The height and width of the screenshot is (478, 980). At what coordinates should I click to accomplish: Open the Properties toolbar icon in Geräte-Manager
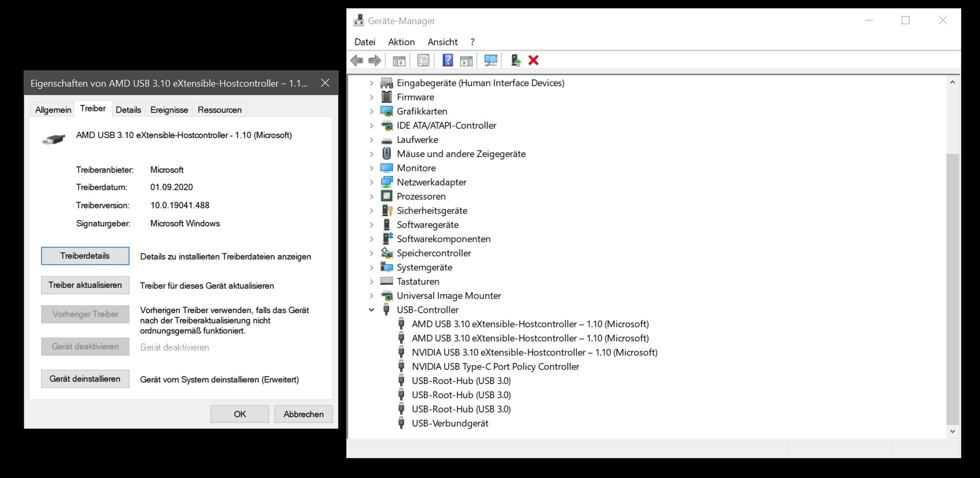[423, 60]
